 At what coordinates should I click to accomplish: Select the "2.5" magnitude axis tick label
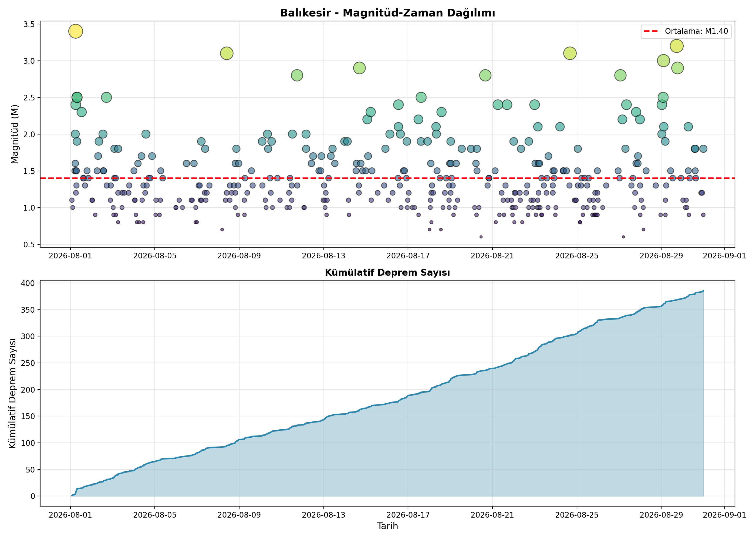29,98
